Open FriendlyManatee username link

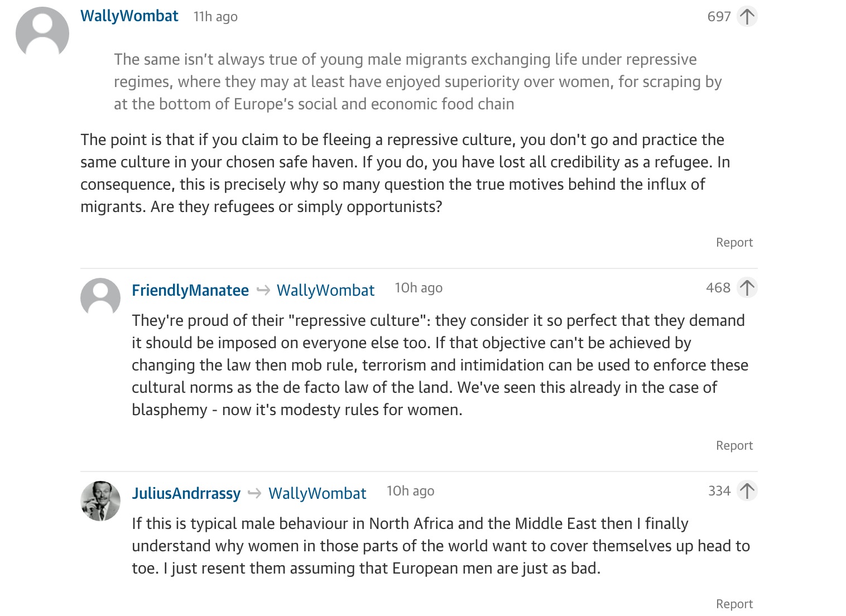click(x=190, y=290)
